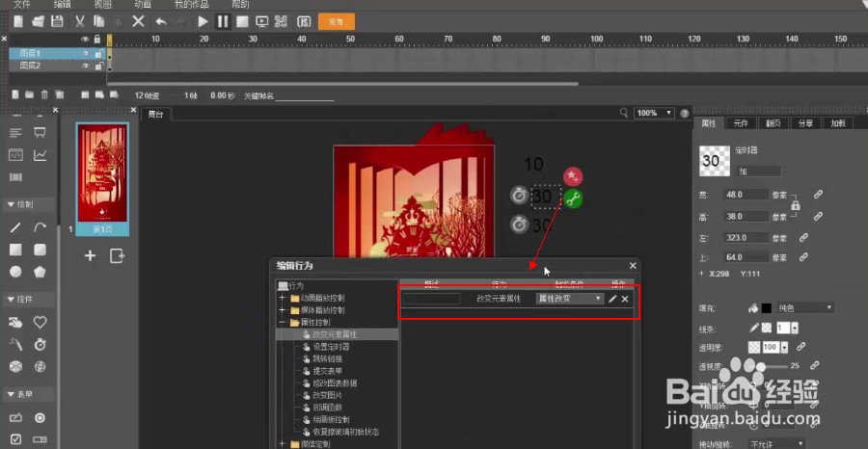Select the 第1页 page thumbnail

[x=102, y=178]
